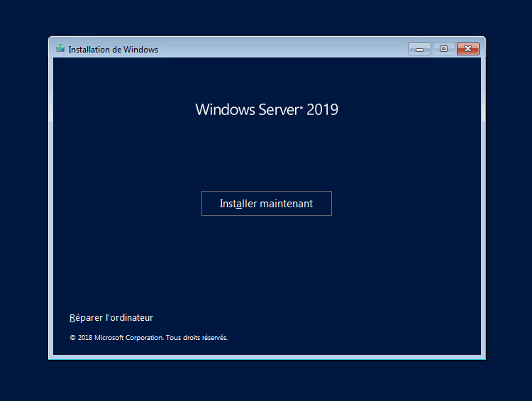Minimize the Installation de Windows window
This screenshot has width=532, height=401.
pos(419,49)
